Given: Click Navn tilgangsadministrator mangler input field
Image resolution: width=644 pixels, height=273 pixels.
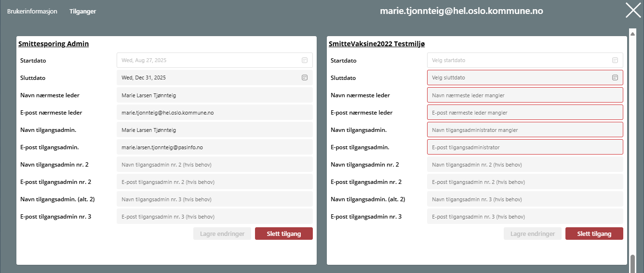Looking at the screenshot, I should [x=524, y=130].
